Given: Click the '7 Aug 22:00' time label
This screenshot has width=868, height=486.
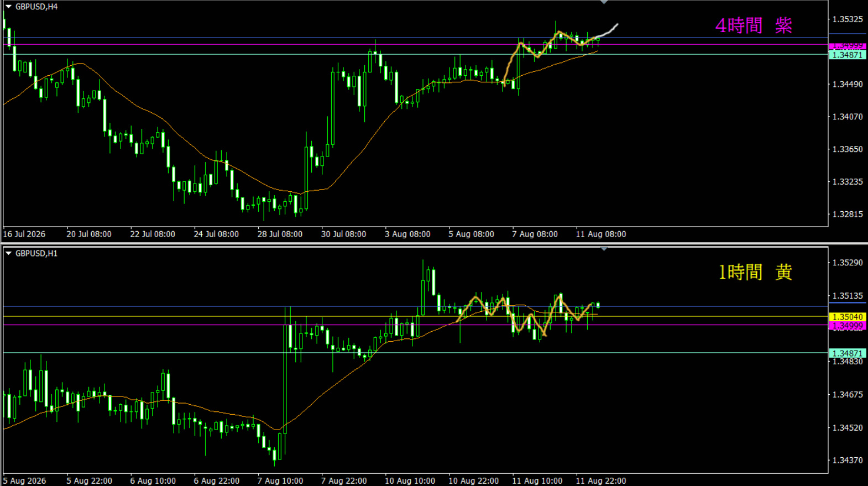Looking at the screenshot, I should pyautogui.click(x=344, y=480).
